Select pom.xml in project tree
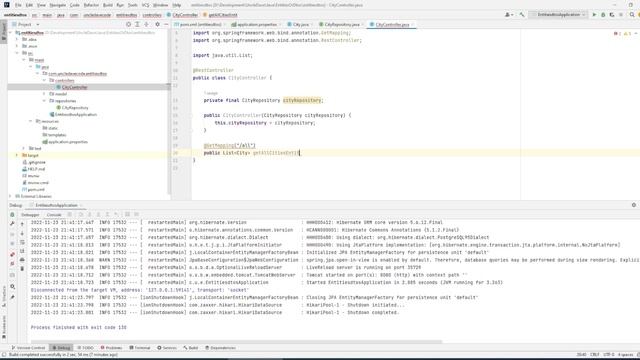This screenshot has height=360, width=640. click(x=36, y=190)
